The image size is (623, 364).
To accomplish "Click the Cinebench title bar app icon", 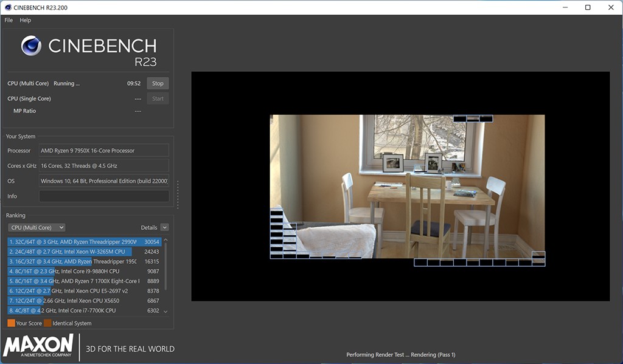I will click(7, 7).
